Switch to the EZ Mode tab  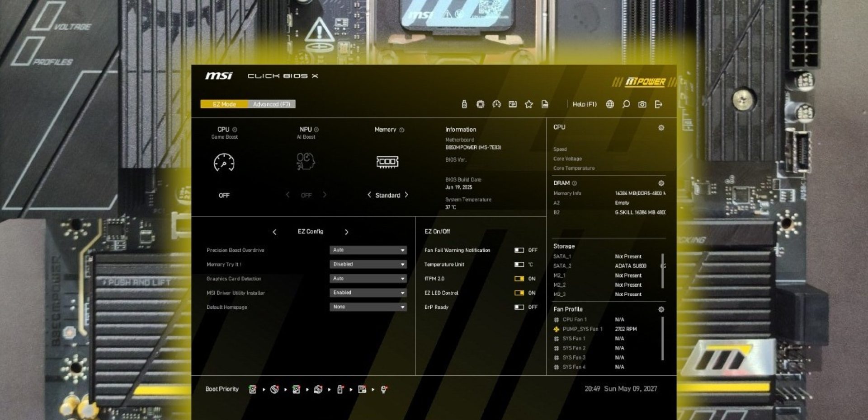pyautogui.click(x=224, y=104)
